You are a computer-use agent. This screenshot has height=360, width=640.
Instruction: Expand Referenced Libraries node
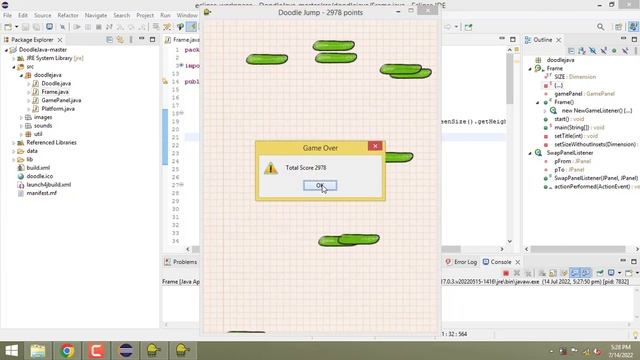pyautogui.click(x=13, y=142)
